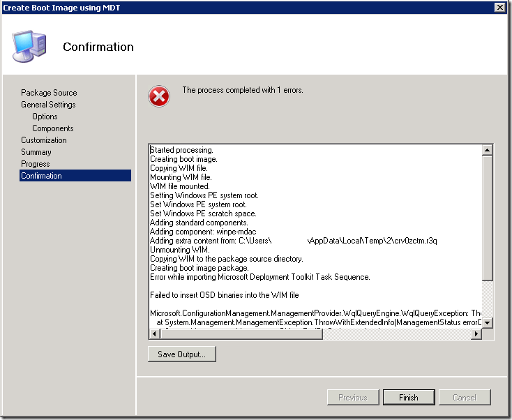Click 'Creating boot image package.' line
The width and height of the screenshot is (512, 420).
[x=199, y=268]
